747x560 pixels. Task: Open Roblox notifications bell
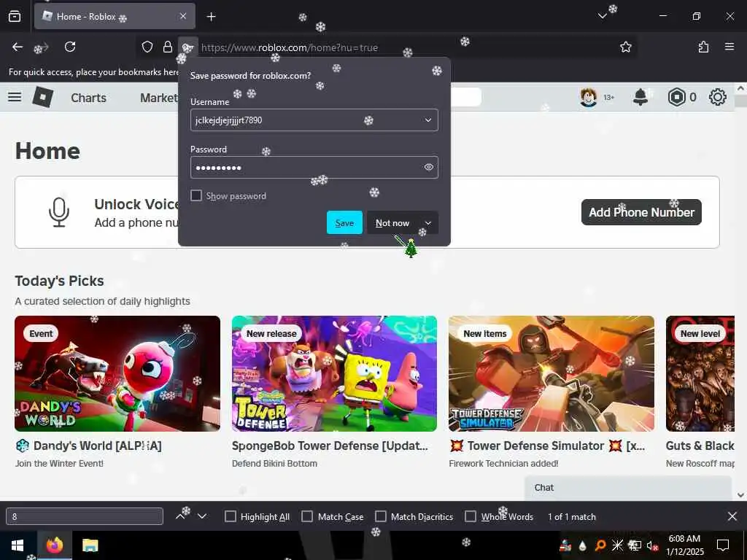(640, 97)
